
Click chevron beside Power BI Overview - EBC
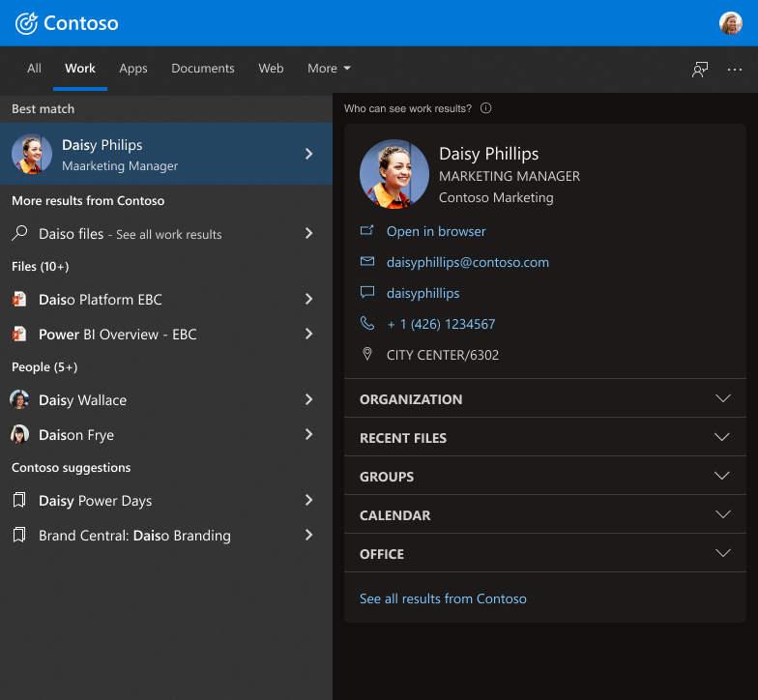(309, 334)
